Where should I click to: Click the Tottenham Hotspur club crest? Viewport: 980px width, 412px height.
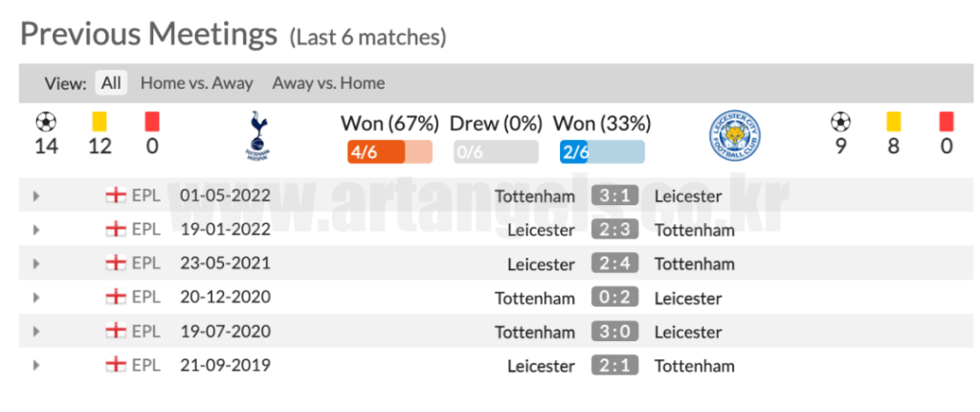[255, 134]
